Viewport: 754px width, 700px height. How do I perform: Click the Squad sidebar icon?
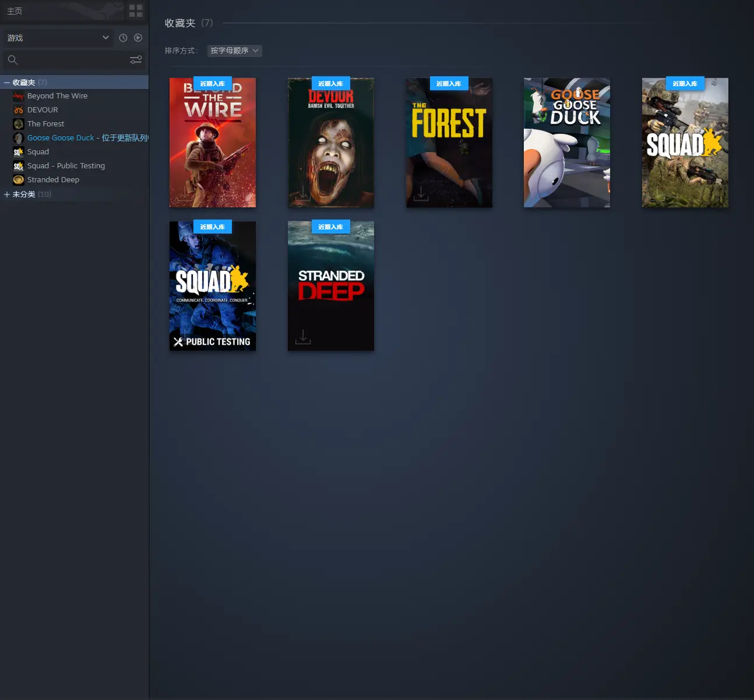click(x=19, y=152)
